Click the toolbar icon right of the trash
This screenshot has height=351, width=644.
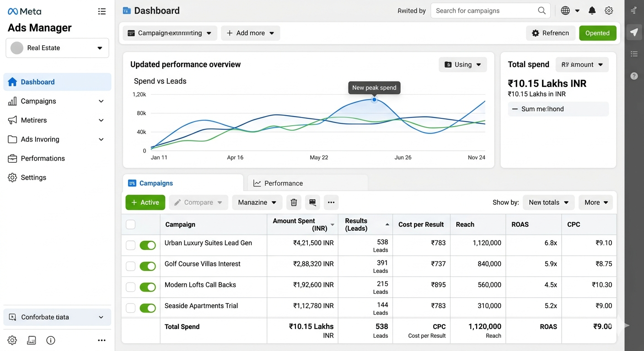312,202
